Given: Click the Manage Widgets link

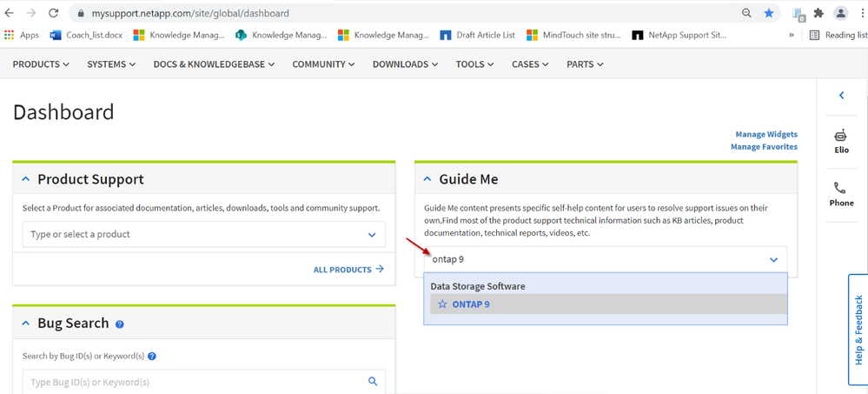Looking at the screenshot, I should pyautogui.click(x=765, y=134).
